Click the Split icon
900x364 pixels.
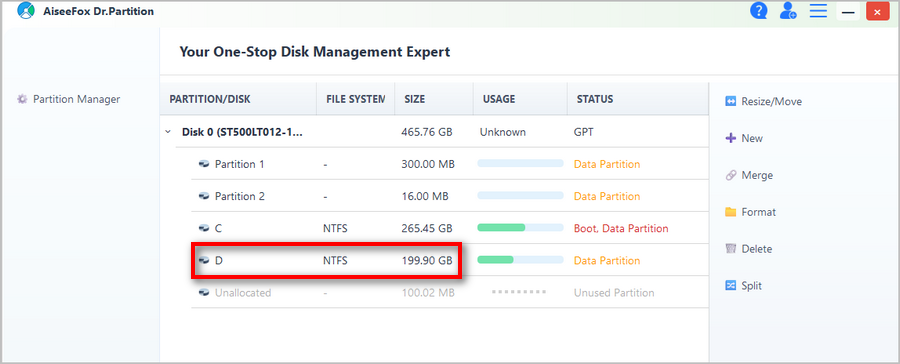[x=731, y=285]
